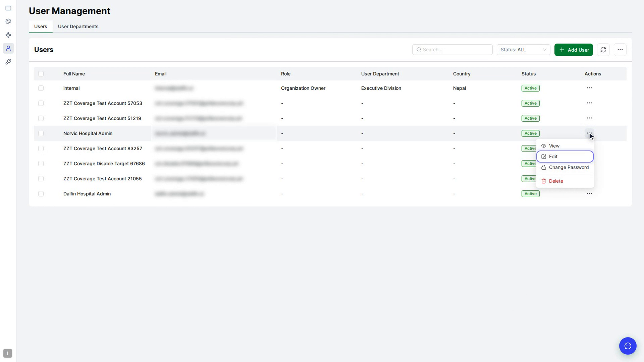Focus the Search input field
This screenshot has width=644, height=362.
tap(452, 50)
